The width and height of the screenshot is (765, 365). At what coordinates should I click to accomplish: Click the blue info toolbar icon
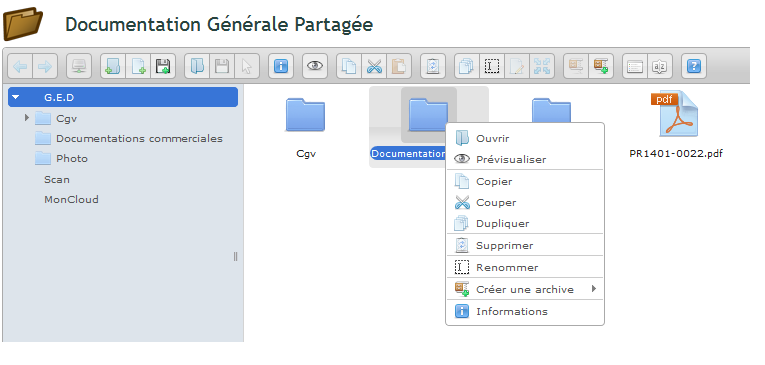(281, 66)
